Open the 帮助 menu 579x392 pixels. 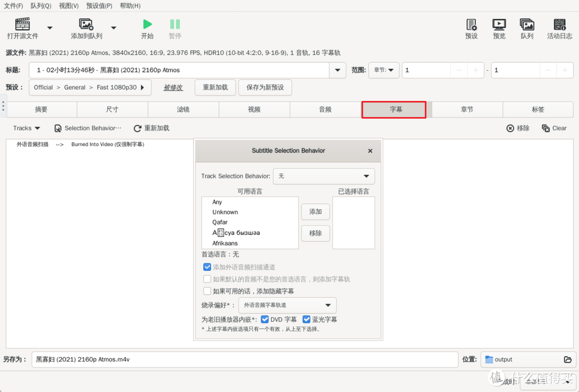coord(130,6)
